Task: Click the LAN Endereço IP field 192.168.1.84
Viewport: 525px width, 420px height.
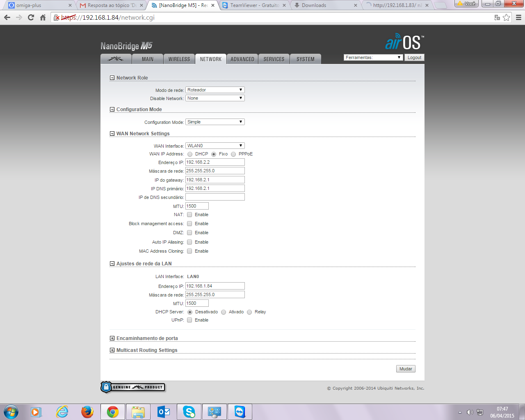Action: [215, 286]
